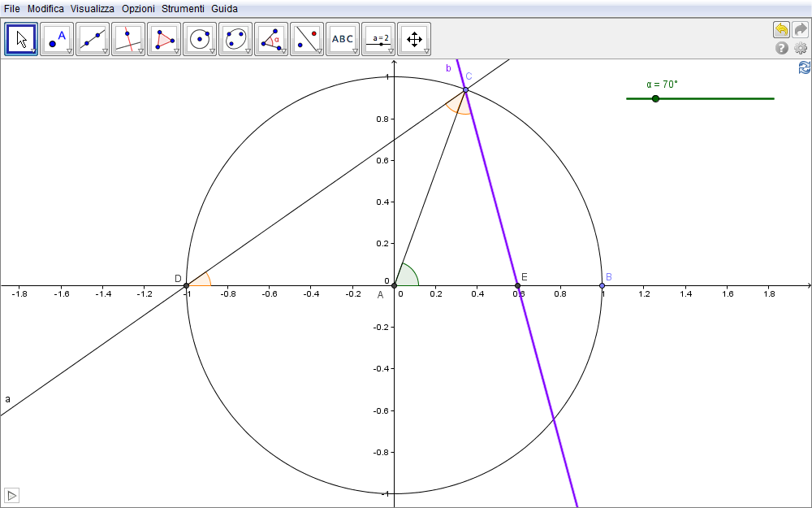Click the Undo arrow button
This screenshot has width=812, height=508.
[x=781, y=29]
